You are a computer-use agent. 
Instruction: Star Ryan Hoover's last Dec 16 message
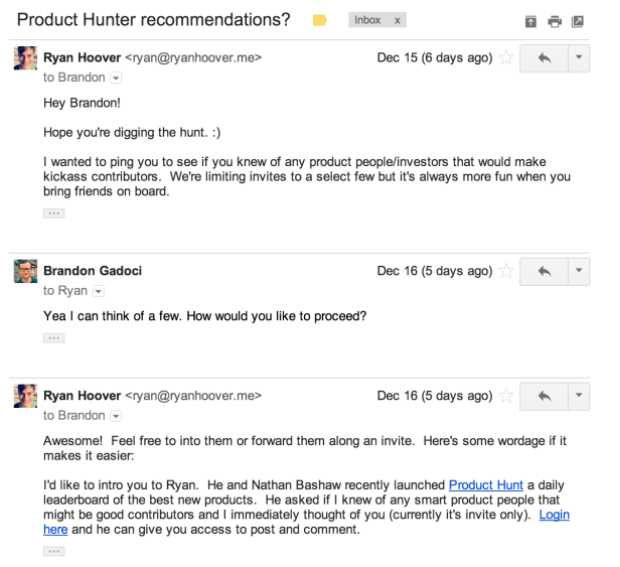(506, 396)
